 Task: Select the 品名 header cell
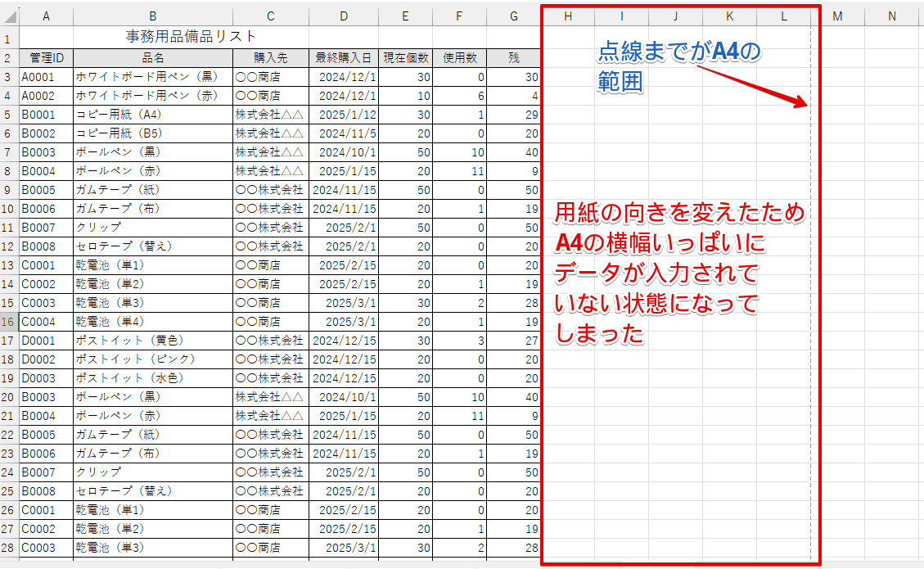(152, 57)
